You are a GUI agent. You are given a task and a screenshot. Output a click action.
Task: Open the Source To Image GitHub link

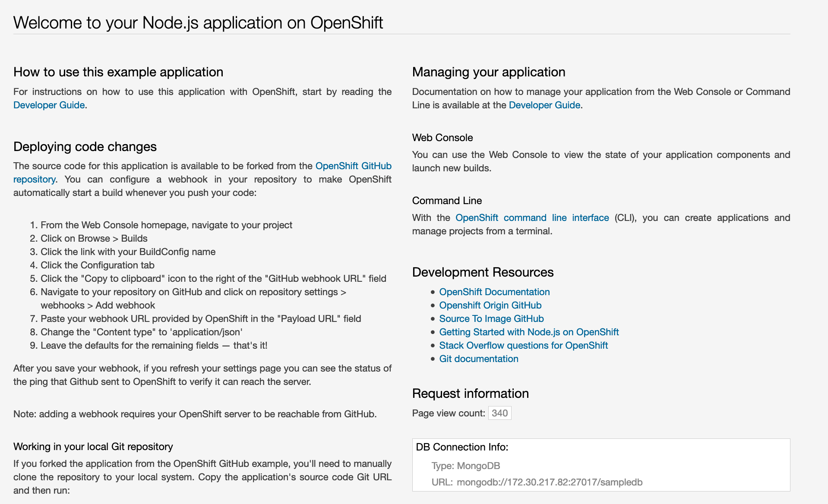(x=491, y=318)
